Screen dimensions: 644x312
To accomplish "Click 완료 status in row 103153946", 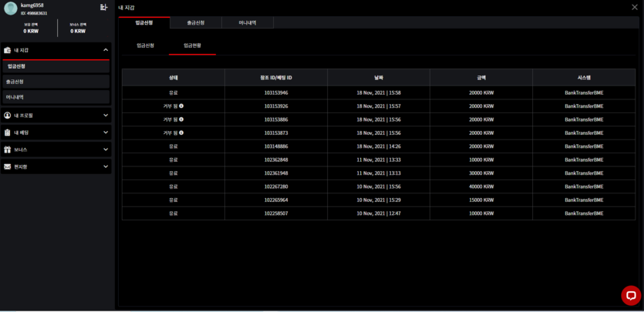I will (174, 92).
